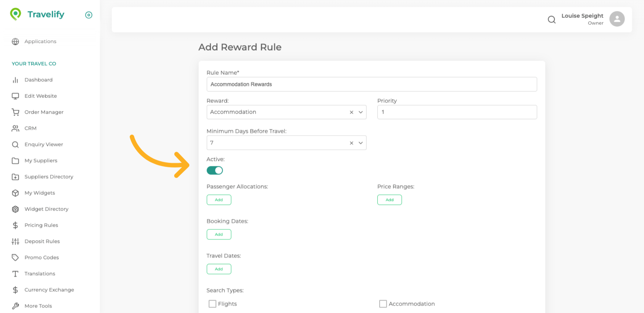Go to Dashboard in the sidebar

point(38,80)
